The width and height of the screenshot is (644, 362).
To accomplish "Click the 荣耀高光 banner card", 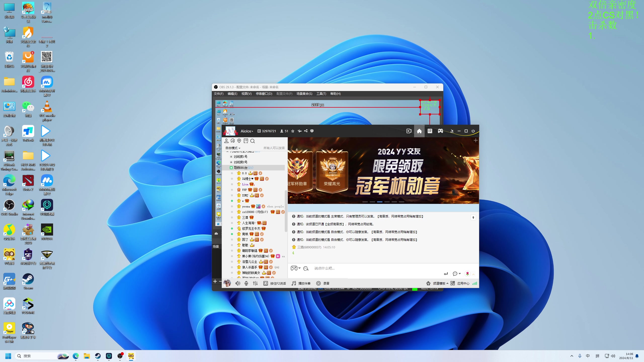I will click(332, 171).
